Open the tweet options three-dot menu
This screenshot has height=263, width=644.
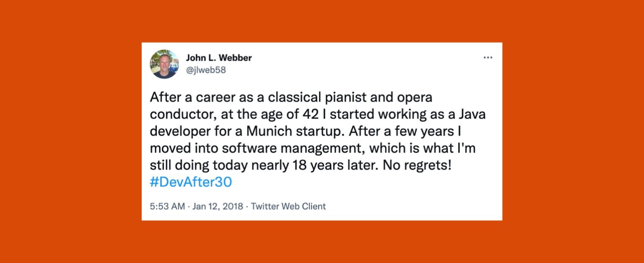coord(488,57)
